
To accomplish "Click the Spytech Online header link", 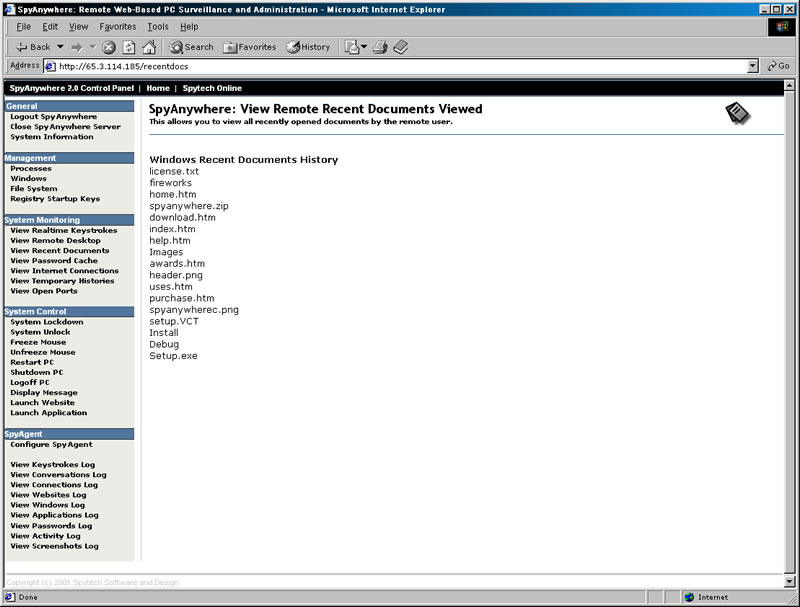I will 212,88.
